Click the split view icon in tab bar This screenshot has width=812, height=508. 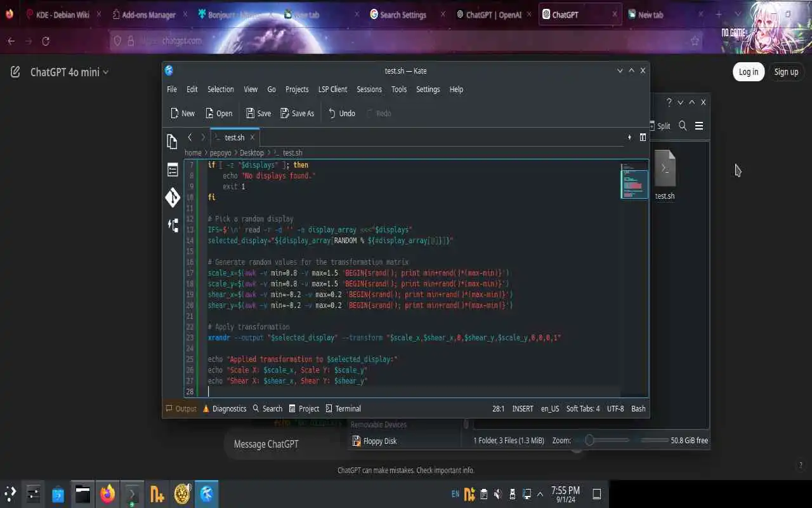pyautogui.click(x=643, y=137)
